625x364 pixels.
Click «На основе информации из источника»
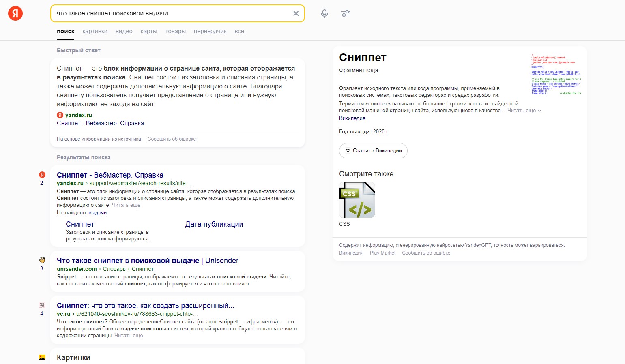tap(99, 139)
